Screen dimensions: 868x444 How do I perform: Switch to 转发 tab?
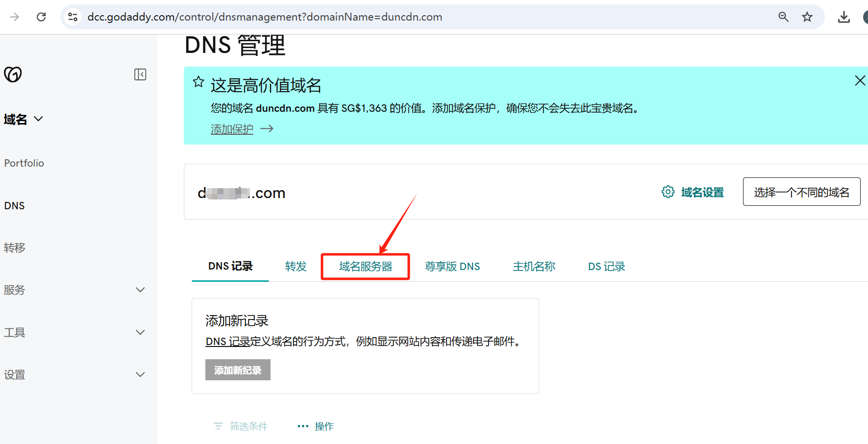(296, 266)
